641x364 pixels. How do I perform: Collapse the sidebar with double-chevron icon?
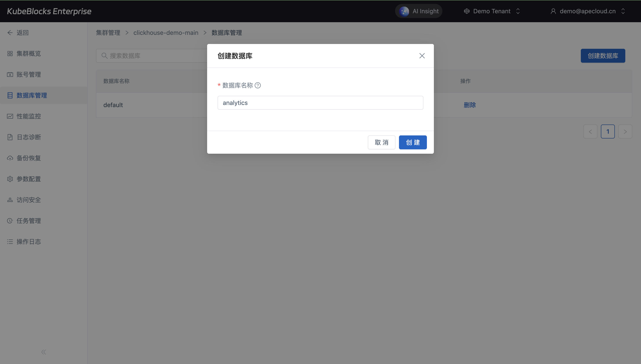(44, 352)
